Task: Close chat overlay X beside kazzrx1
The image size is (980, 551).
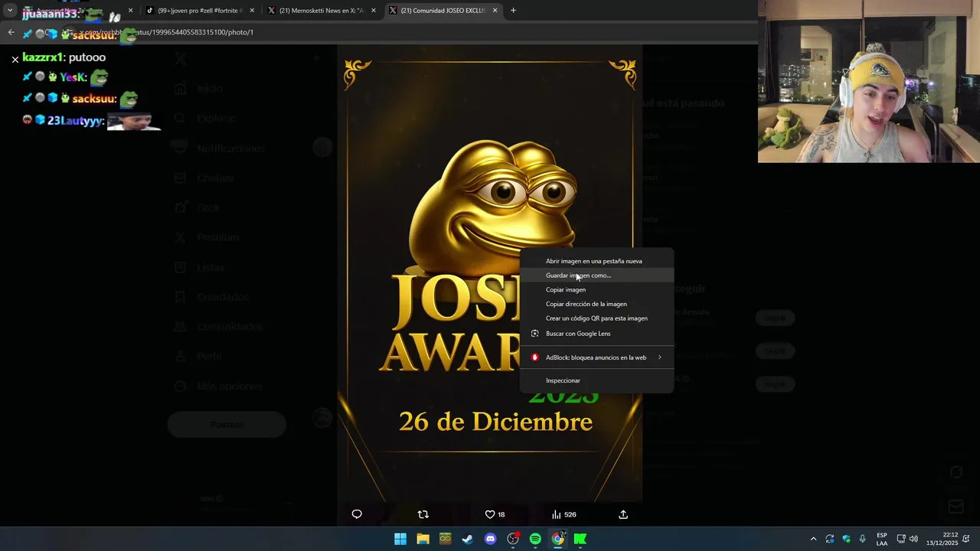Action: click(15, 59)
